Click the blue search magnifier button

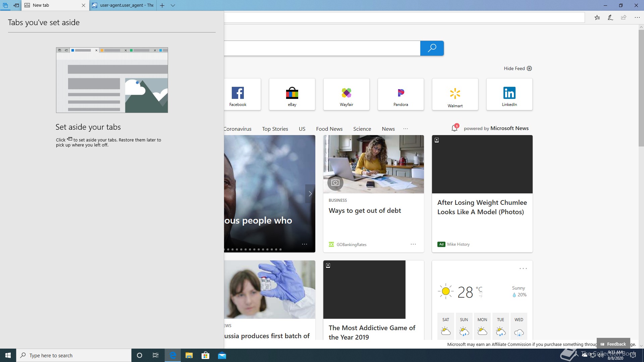432,48
